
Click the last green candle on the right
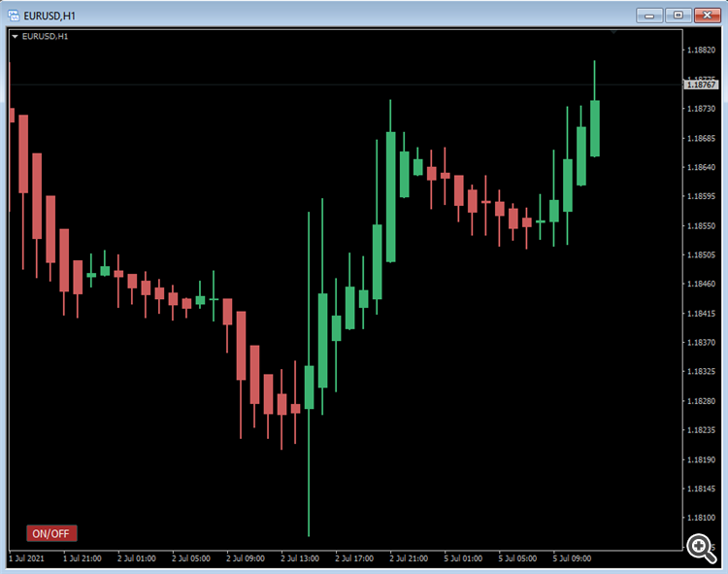pyautogui.click(x=595, y=128)
